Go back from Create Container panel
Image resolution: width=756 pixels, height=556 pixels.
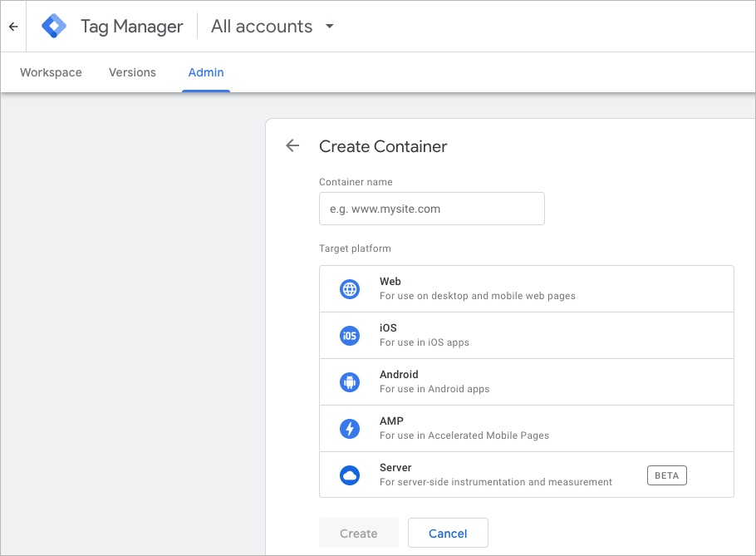pyautogui.click(x=292, y=145)
